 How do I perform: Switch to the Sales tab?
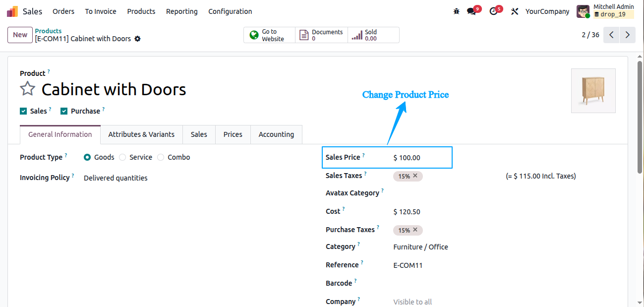tap(199, 134)
